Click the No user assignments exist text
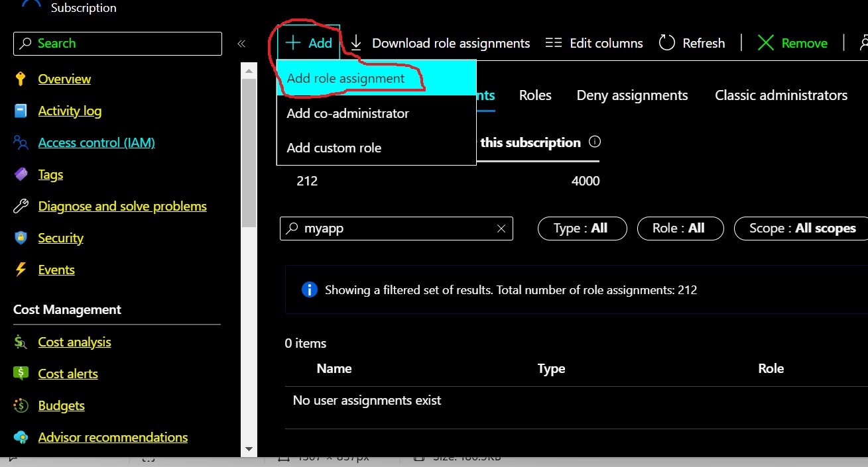 tap(367, 400)
